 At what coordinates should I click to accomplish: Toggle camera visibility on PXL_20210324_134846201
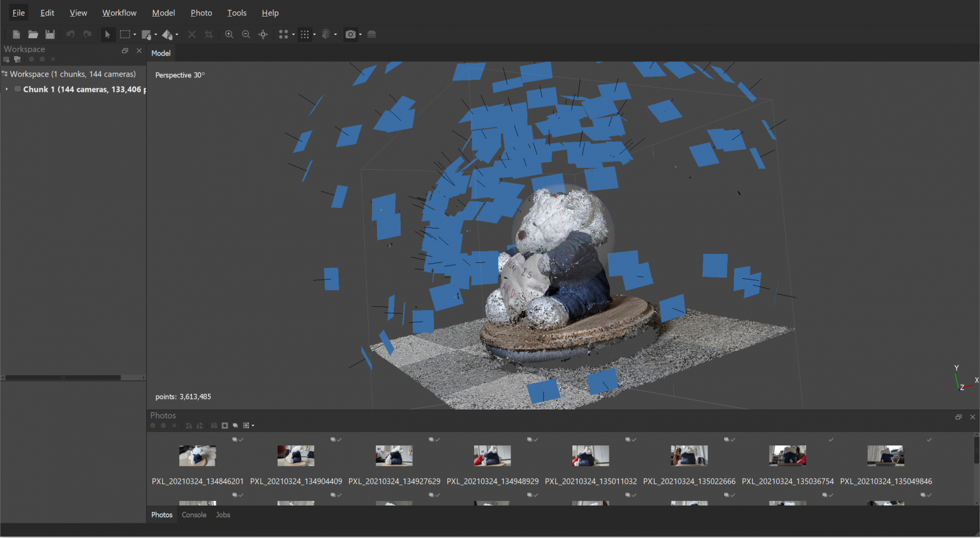(235, 439)
